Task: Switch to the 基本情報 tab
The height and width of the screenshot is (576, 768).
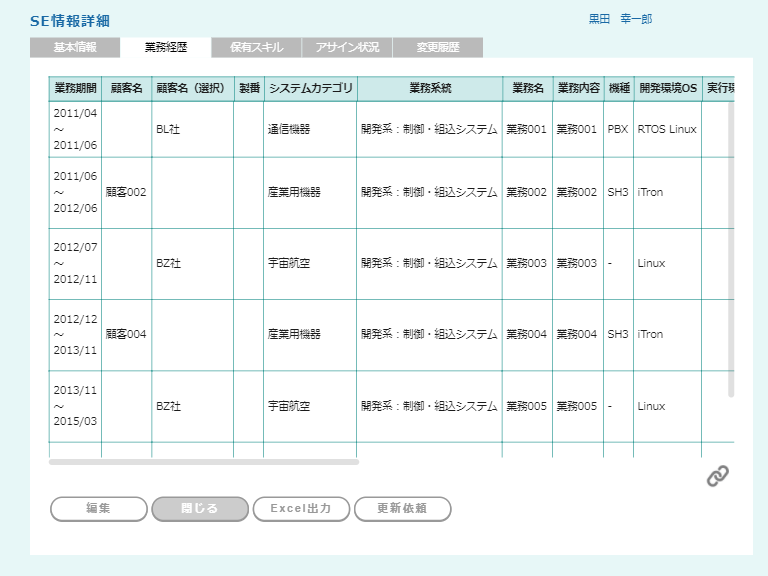Action: coord(75,47)
